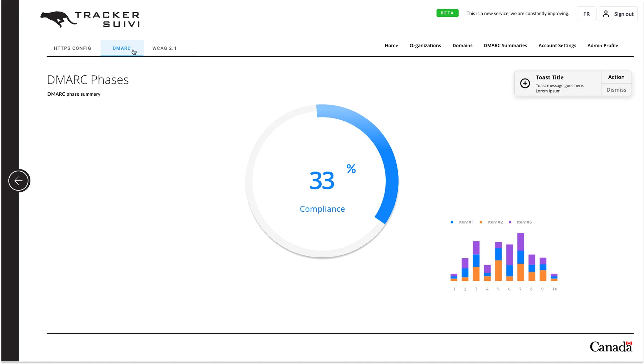Open Account Settings
This screenshot has height=364, width=644.
click(557, 45)
